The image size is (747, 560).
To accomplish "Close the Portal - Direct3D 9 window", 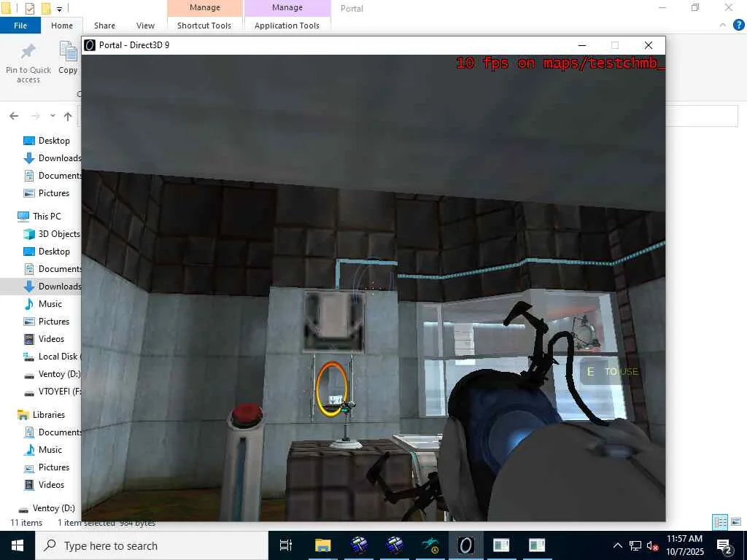I will point(649,45).
